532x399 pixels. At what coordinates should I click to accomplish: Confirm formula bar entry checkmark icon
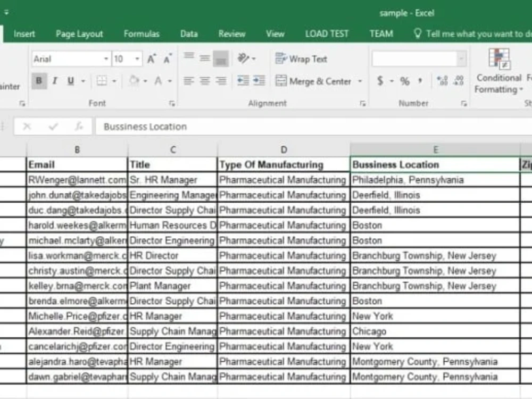pos(53,127)
